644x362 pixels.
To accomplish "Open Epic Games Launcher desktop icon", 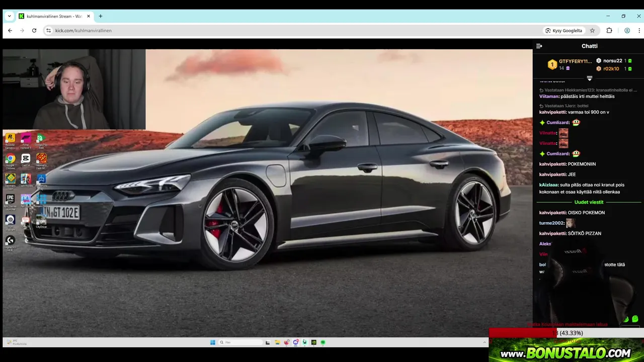I will pyautogui.click(x=10, y=201).
